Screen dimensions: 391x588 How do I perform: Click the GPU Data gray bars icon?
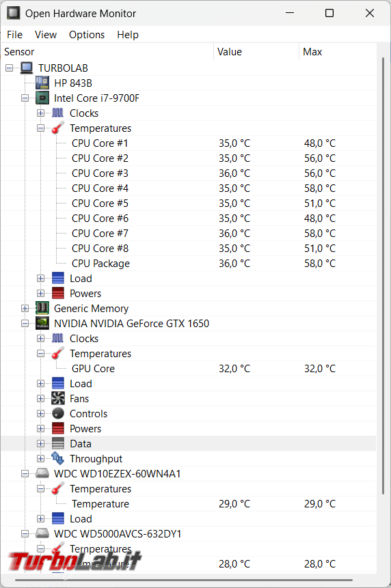(58, 443)
